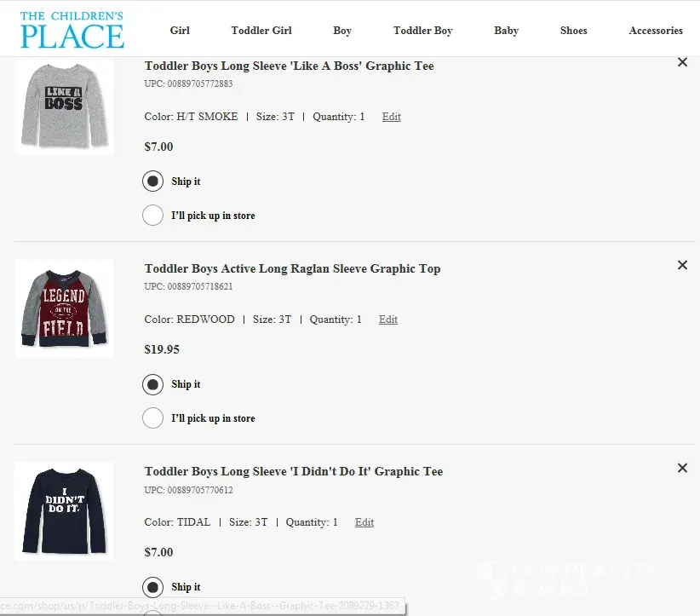Edit the H/T SMOKE tee options

click(392, 117)
